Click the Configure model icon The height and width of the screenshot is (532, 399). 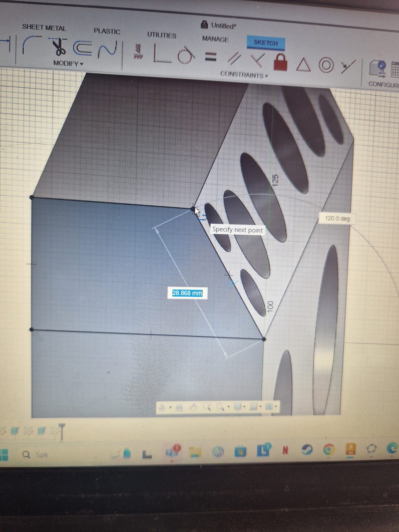click(377, 69)
